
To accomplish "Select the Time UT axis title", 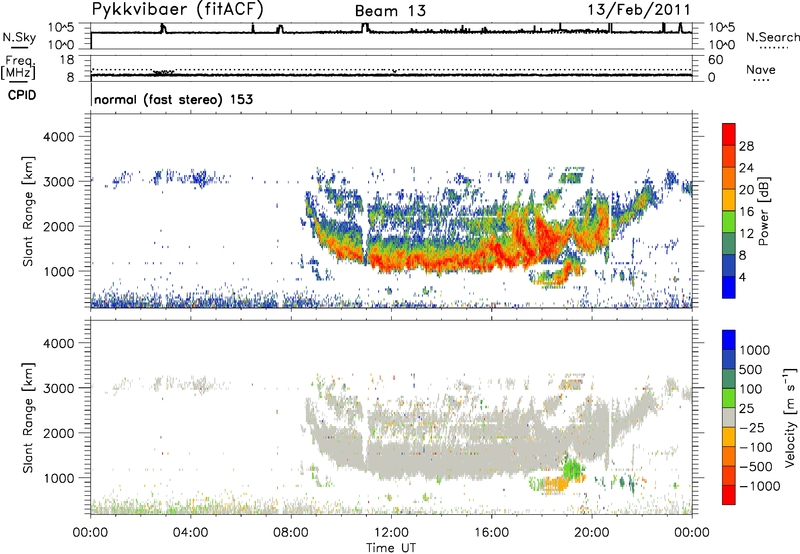I will 391,548.
